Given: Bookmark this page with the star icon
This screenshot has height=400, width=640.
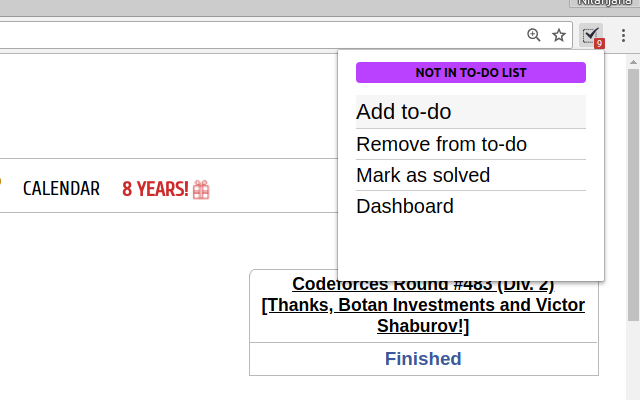Looking at the screenshot, I should click(559, 35).
